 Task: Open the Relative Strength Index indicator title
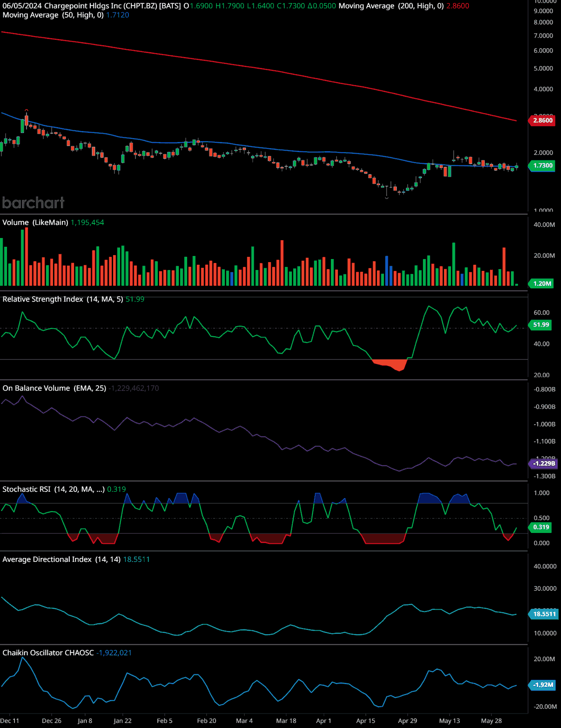point(63,299)
